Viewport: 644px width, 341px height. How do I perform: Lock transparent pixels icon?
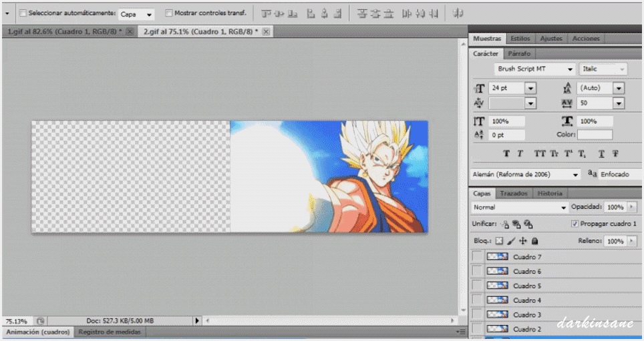499,241
